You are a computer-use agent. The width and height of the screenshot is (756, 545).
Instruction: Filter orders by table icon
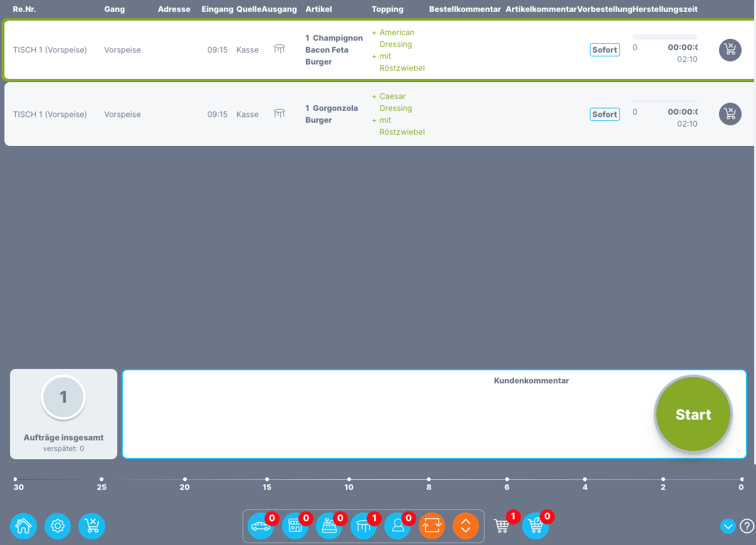point(363,526)
